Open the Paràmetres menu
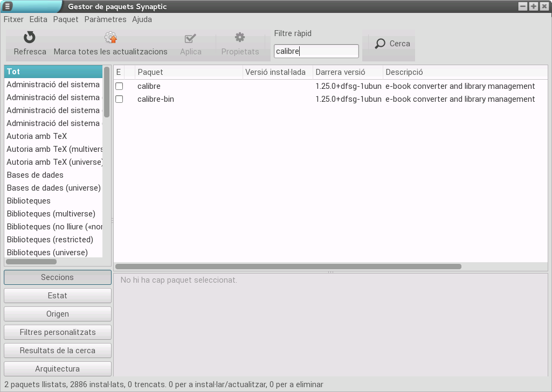Viewport: 552px width, 392px height. coord(105,19)
